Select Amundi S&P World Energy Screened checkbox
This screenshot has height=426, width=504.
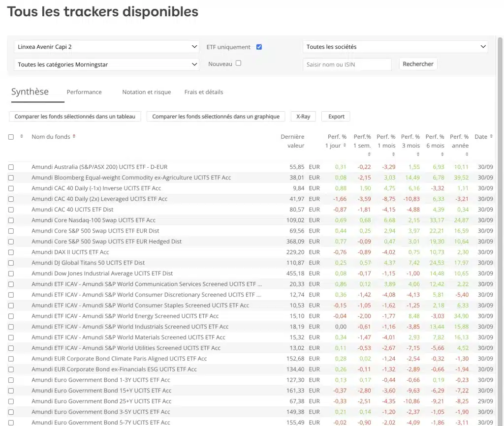(11, 316)
